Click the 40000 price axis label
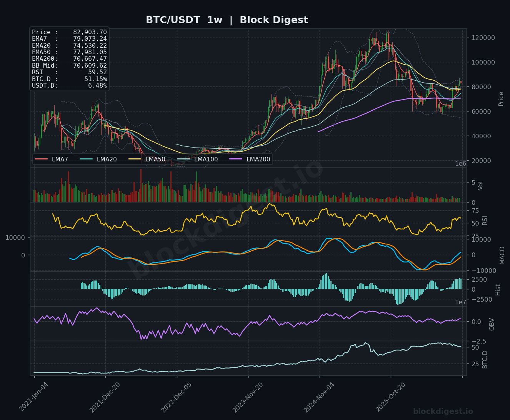The width and height of the screenshot is (510, 420). [x=481, y=136]
